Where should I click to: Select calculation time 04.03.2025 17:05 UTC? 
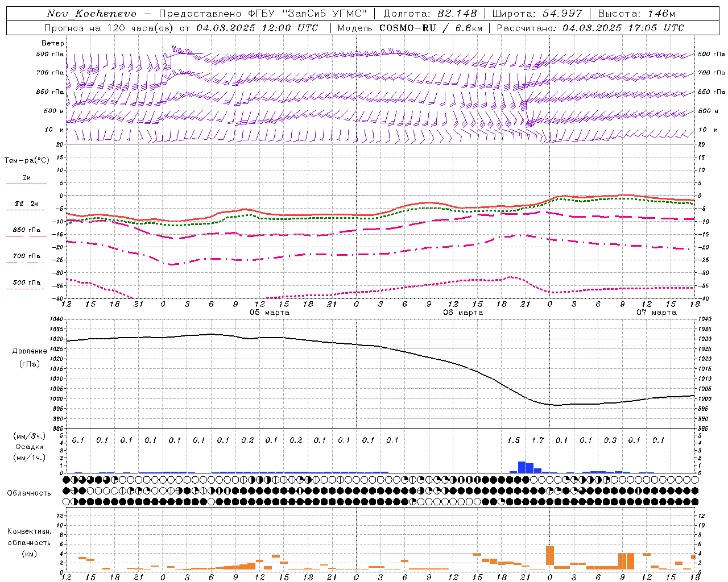coord(623,28)
